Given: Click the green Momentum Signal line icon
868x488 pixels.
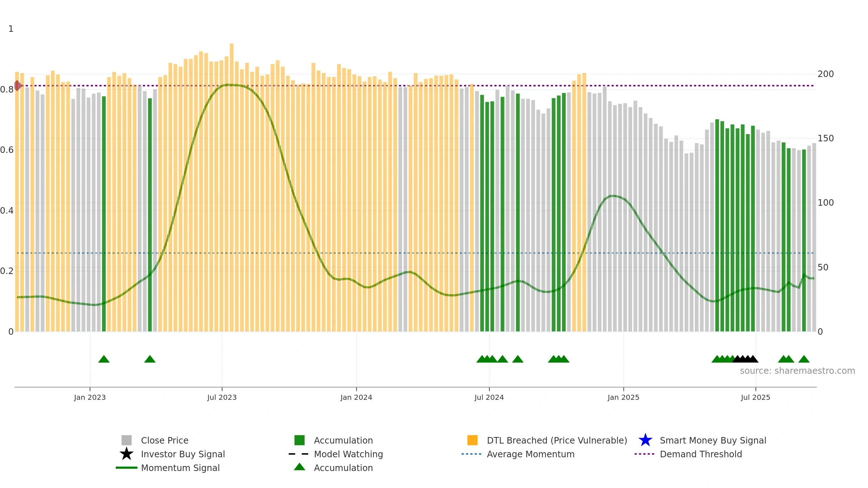Looking at the screenshot, I should [x=127, y=468].
